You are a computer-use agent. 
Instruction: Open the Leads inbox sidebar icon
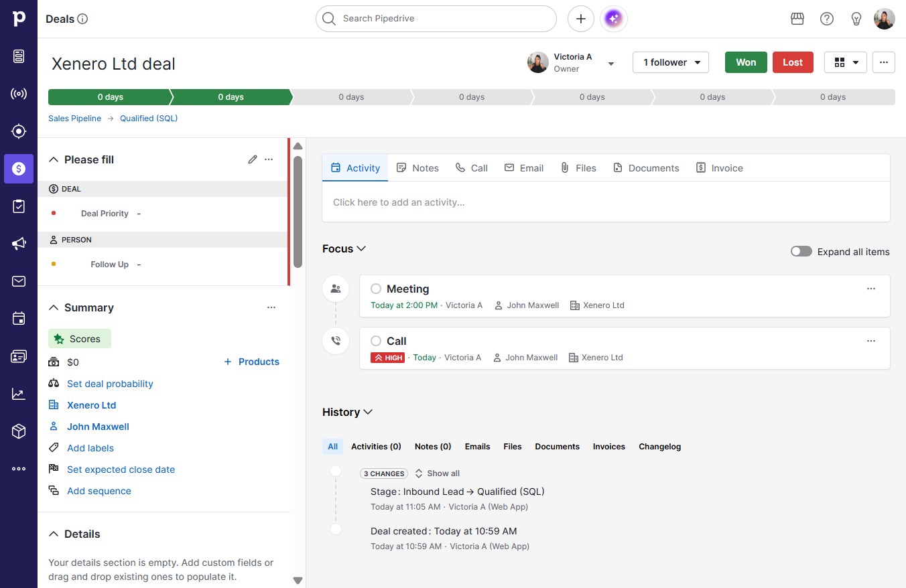click(19, 56)
